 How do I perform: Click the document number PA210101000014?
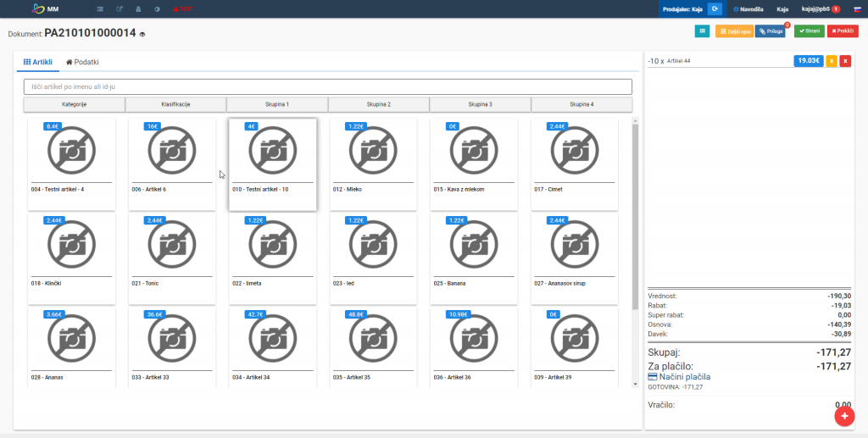(x=90, y=33)
